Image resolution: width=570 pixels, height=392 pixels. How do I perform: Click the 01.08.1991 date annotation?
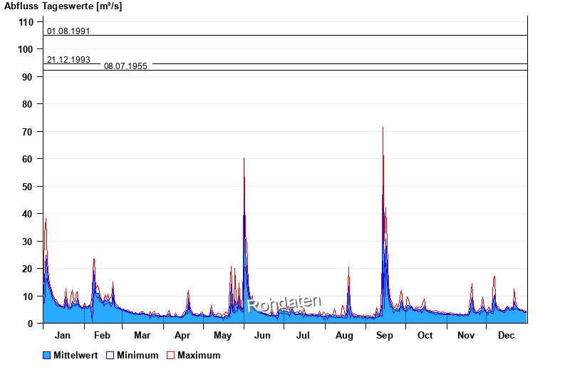coord(68,31)
